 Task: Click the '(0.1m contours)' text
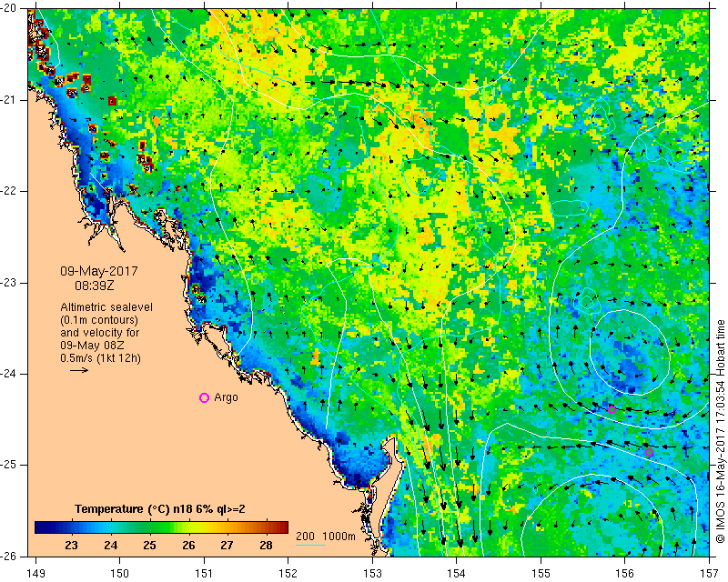click(x=99, y=320)
